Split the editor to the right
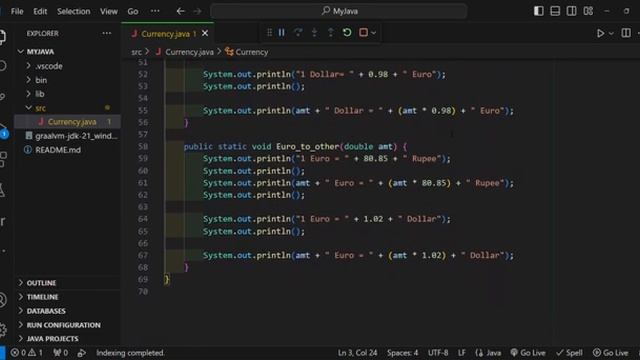Image resolution: width=640 pixels, height=360 pixels. [x=626, y=33]
